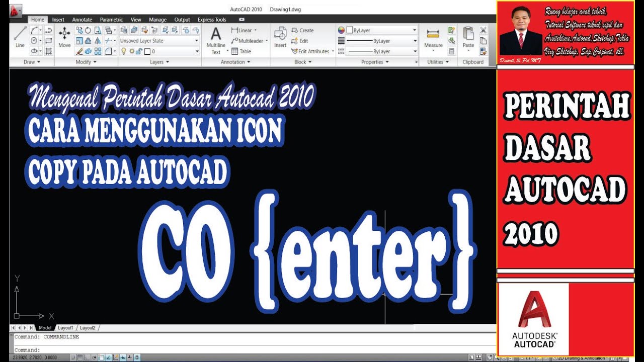Open Layer Properties manager icon
This screenshot has width=644, height=362.
pos(124,30)
